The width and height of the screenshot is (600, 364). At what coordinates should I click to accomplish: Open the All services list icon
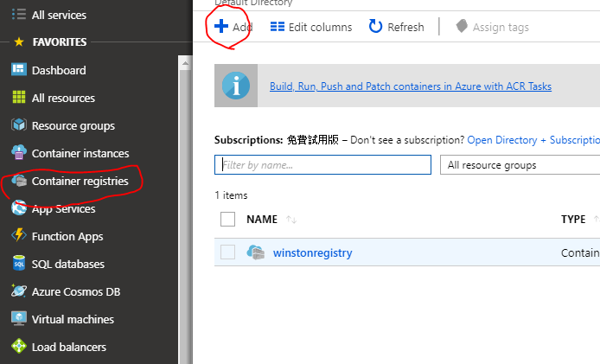click(19, 15)
